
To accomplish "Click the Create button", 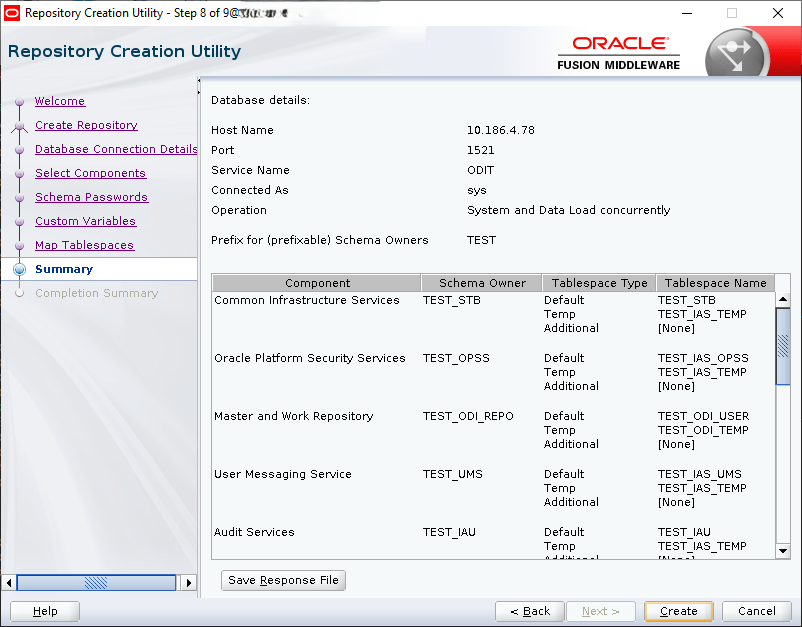I will (678, 611).
